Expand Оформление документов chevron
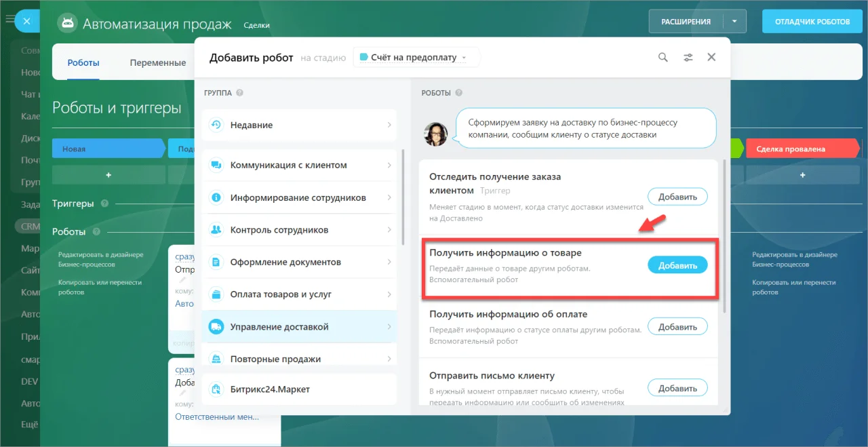Image resolution: width=868 pixels, height=447 pixels. (x=389, y=262)
